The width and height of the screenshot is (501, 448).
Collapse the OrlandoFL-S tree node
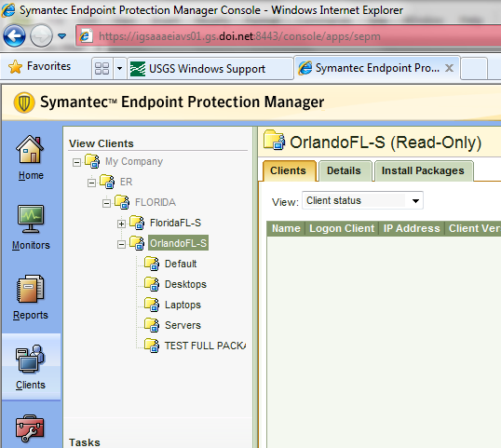pos(121,244)
